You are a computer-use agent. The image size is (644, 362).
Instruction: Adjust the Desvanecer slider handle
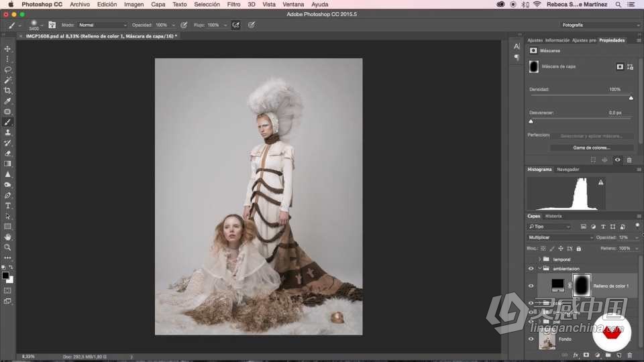tap(531, 121)
